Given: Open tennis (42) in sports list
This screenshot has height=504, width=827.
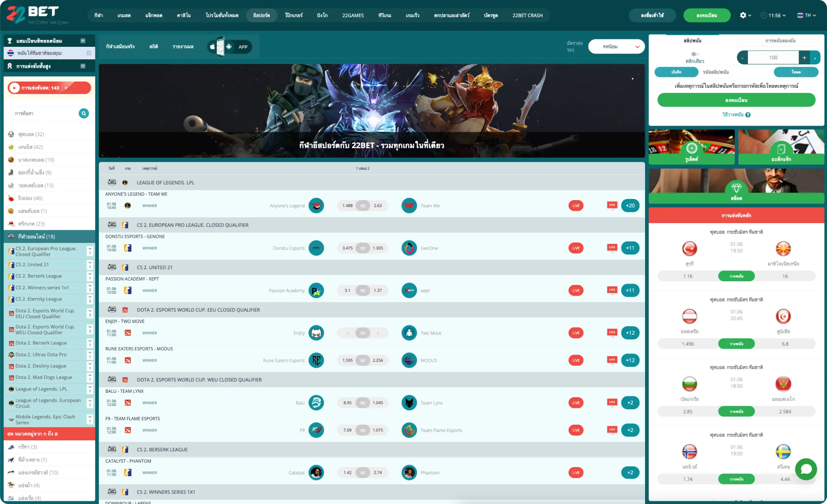Looking at the screenshot, I should pos(49,147).
